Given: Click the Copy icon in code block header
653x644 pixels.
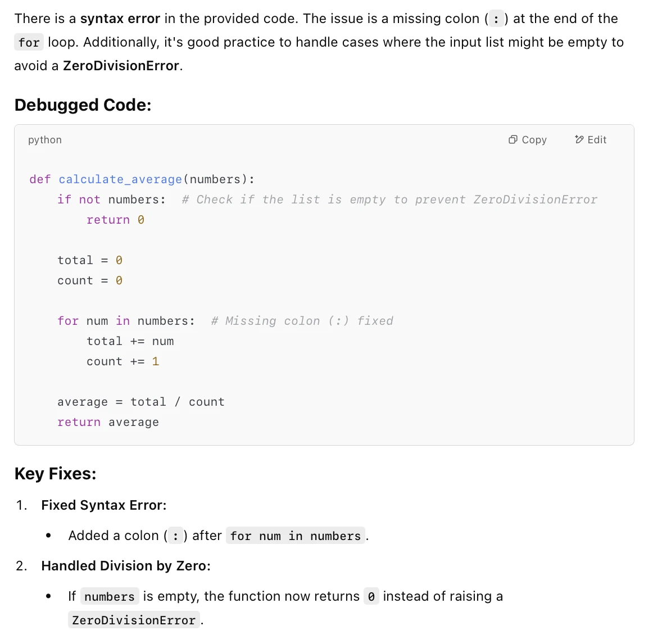Looking at the screenshot, I should point(513,139).
